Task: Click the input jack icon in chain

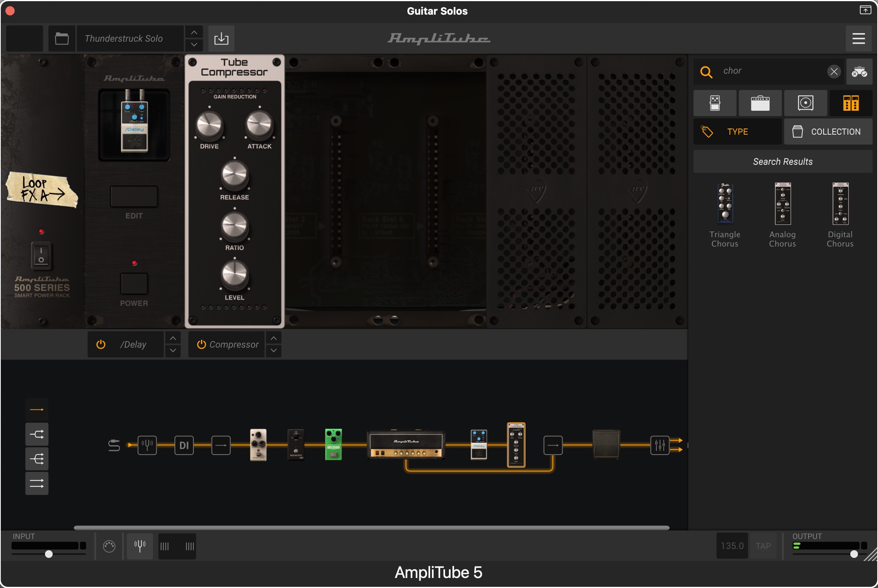Action: (x=114, y=445)
